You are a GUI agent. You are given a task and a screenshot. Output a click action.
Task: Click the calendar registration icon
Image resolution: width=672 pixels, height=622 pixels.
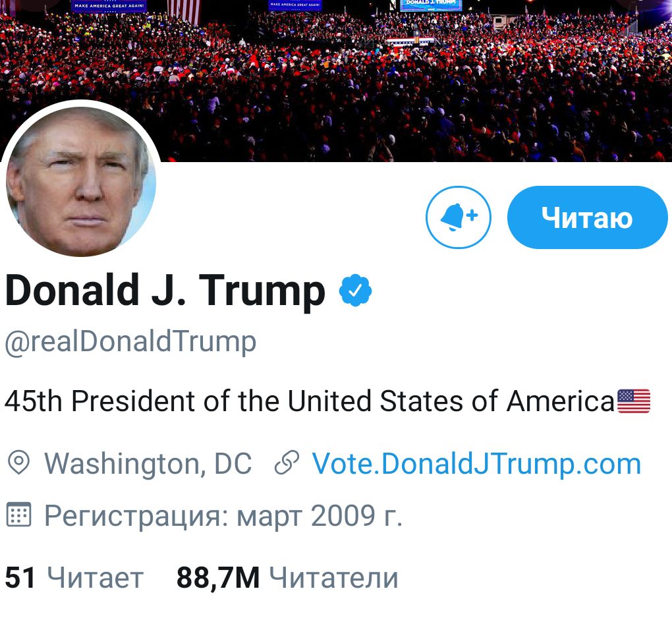(19, 515)
